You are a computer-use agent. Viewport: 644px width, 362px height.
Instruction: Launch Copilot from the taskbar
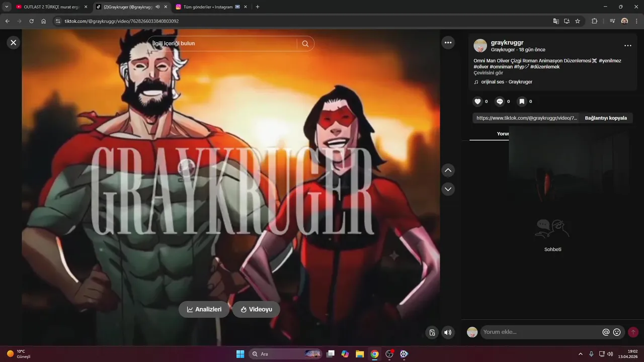345,354
